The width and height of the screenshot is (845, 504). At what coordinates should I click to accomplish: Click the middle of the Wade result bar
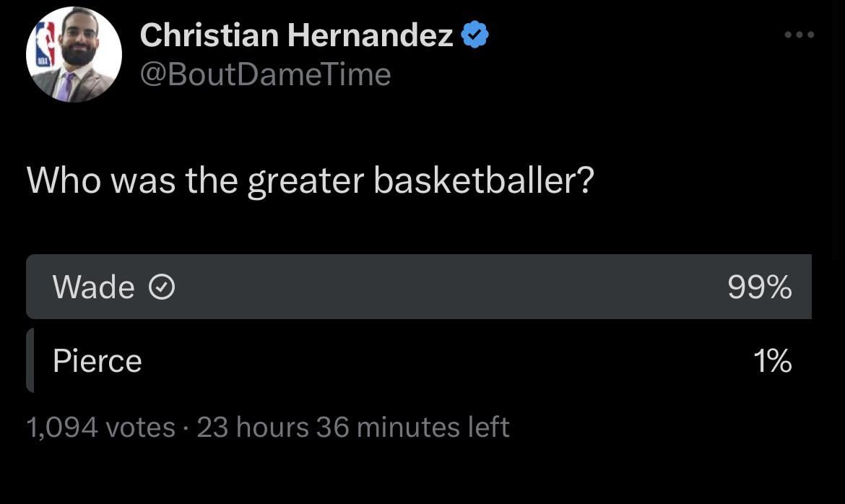point(419,287)
